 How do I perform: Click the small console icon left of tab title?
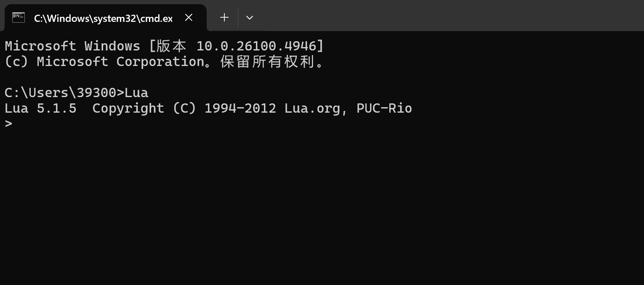pyautogui.click(x=18, y=17)
